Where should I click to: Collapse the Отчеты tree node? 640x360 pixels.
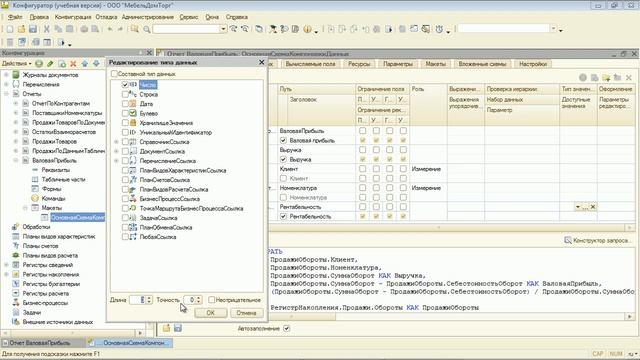(6, 94)
